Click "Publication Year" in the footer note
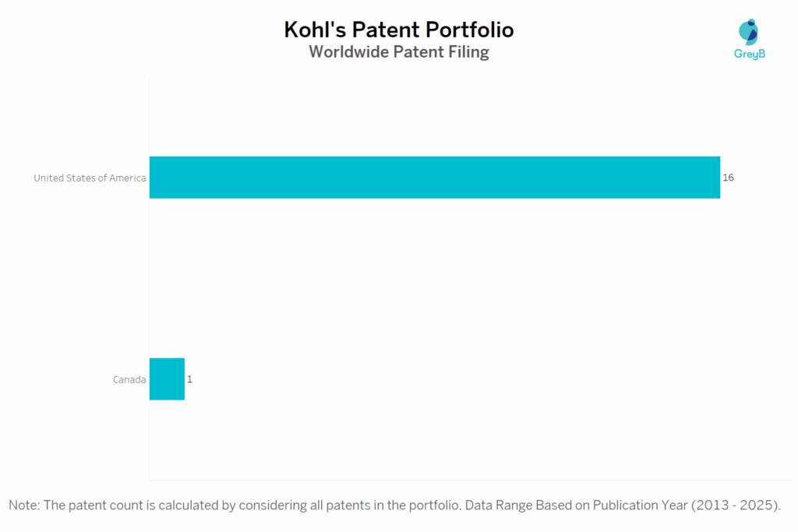 [x=640, y=505]
